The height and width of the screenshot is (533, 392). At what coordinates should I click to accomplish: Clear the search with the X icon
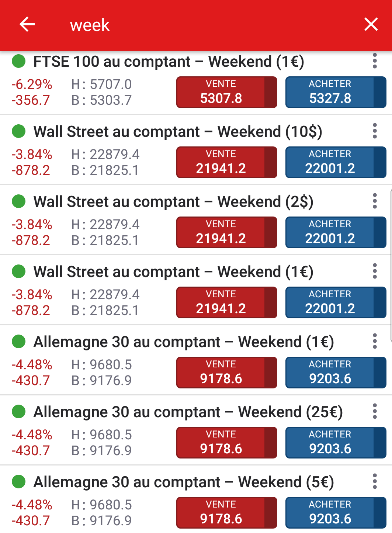point(371,25)
